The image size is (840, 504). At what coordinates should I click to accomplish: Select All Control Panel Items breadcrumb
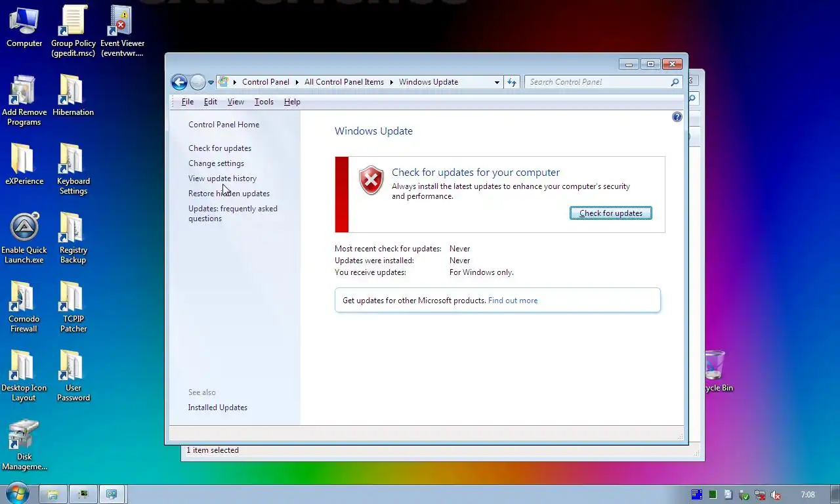pos(344,82)
